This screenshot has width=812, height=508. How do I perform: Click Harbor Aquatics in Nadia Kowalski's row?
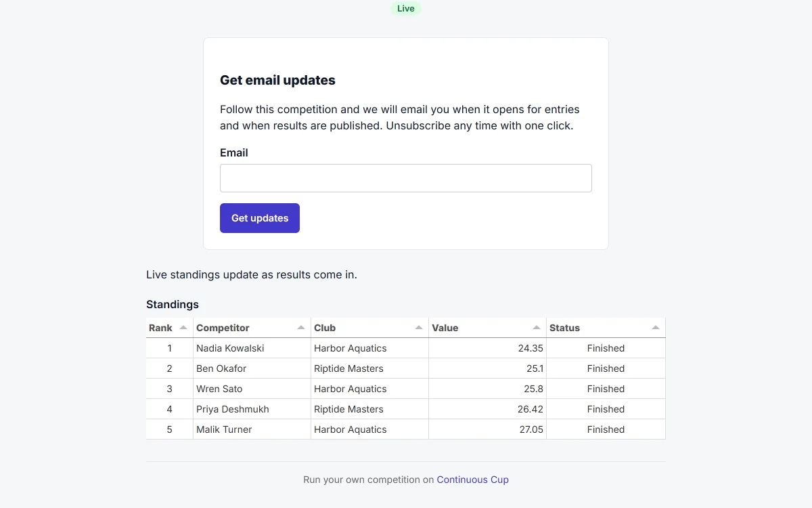(351, 348)
